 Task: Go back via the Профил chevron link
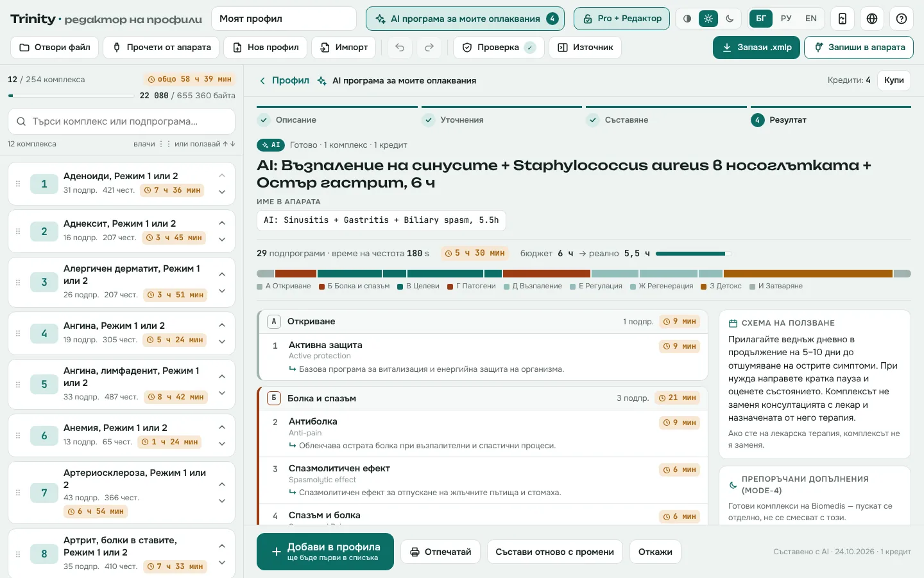(x=284, y=81)
